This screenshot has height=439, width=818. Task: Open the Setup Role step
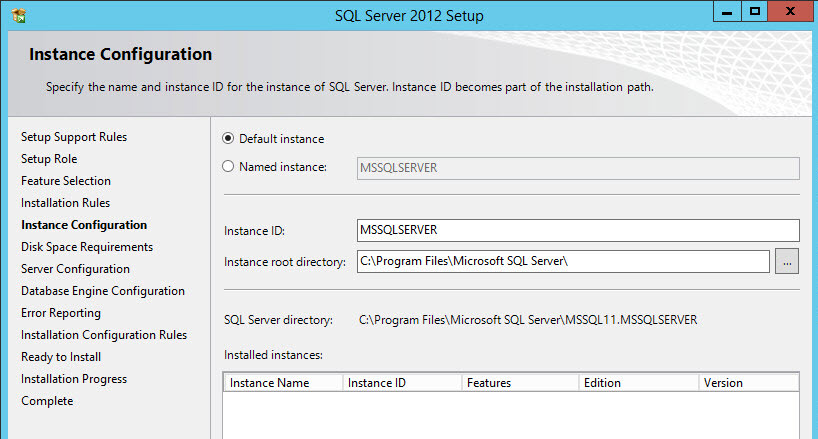(49, 159)
